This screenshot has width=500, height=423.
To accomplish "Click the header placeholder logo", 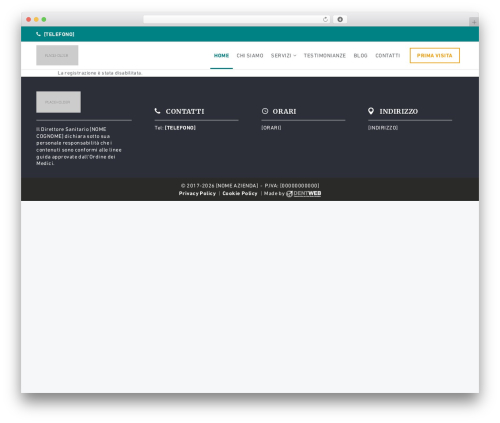I will click(57, 55).
